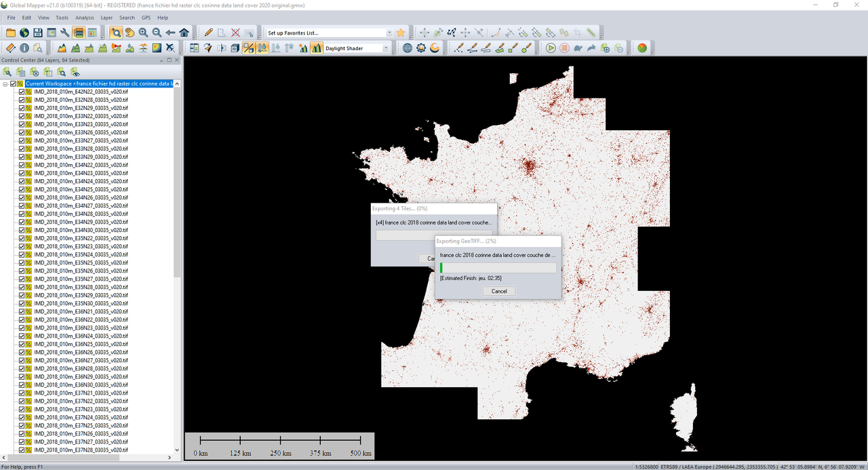868x470 pixels.
Task: Click the layer Options wrench icon in Control Center
Action: [x=7, y=71]
